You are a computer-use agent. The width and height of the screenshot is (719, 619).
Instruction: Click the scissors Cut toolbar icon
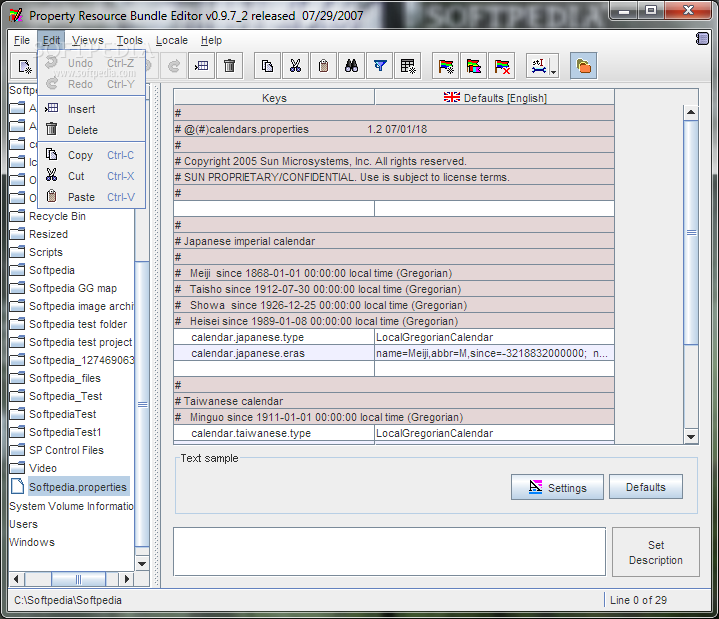coord(295,66)
